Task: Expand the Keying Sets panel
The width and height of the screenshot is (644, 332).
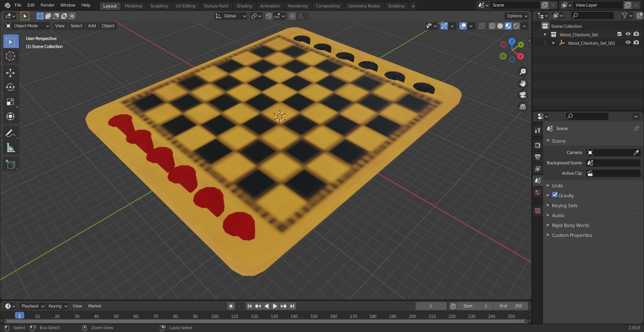Action: pyautogui.click(x=564, y=205)
